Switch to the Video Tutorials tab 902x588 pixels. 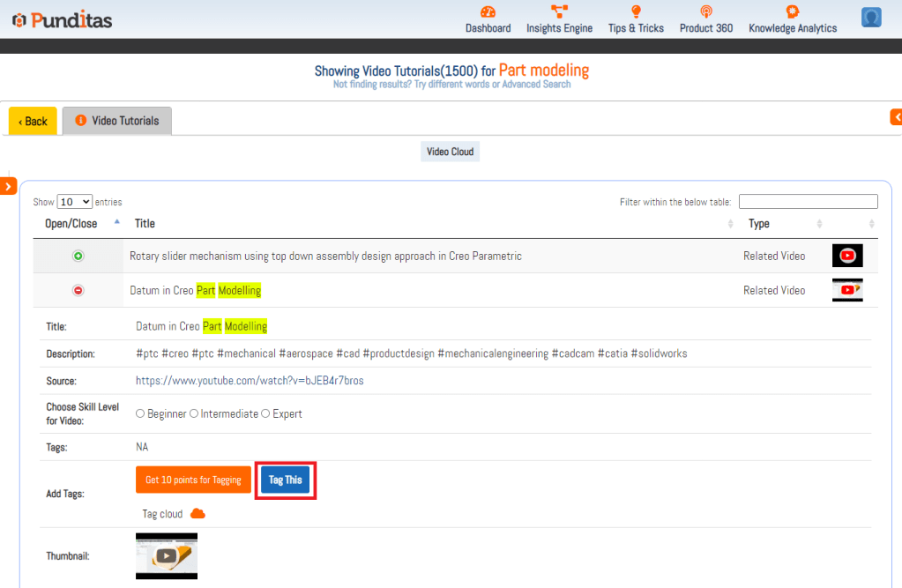pos(117,121)
